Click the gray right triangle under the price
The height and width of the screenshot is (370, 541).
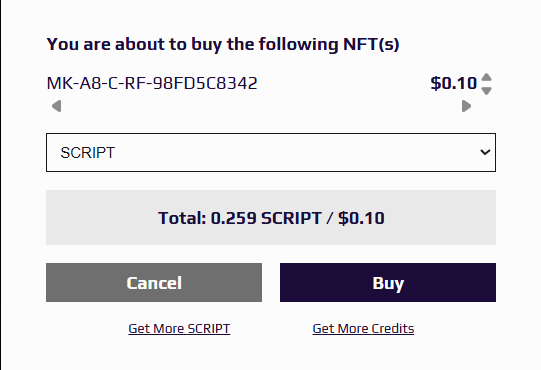[x=466, y=106]
